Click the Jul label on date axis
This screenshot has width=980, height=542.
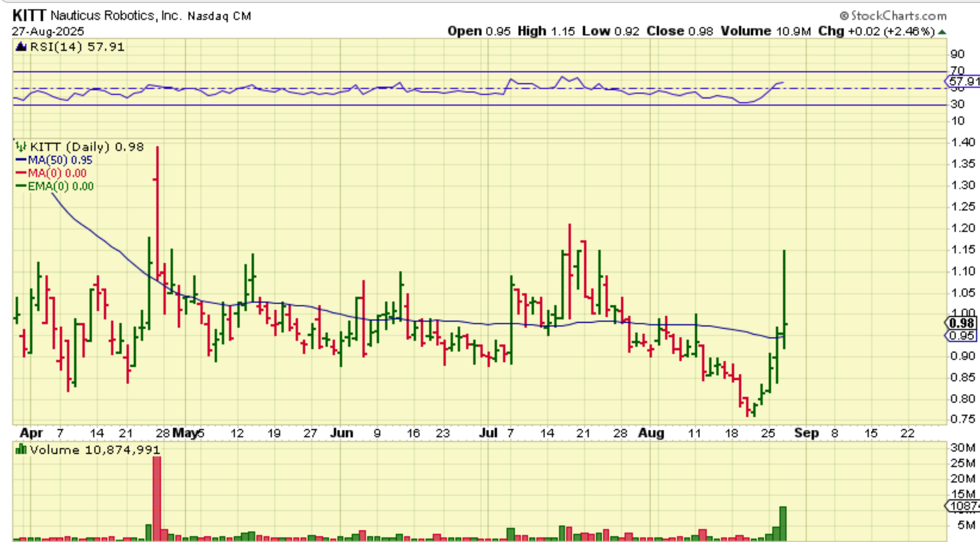[x=488, y=433]
